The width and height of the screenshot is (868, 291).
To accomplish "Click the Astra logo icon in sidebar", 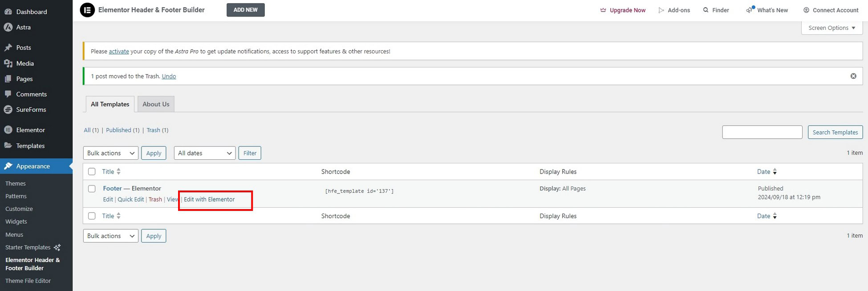I will click(x=8, y=27).
